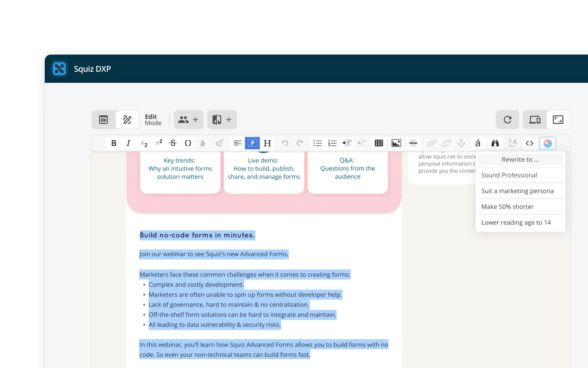Screen dimensions: 588x368
Task: Click the language translate icon
Action: (x=512, y=143)
